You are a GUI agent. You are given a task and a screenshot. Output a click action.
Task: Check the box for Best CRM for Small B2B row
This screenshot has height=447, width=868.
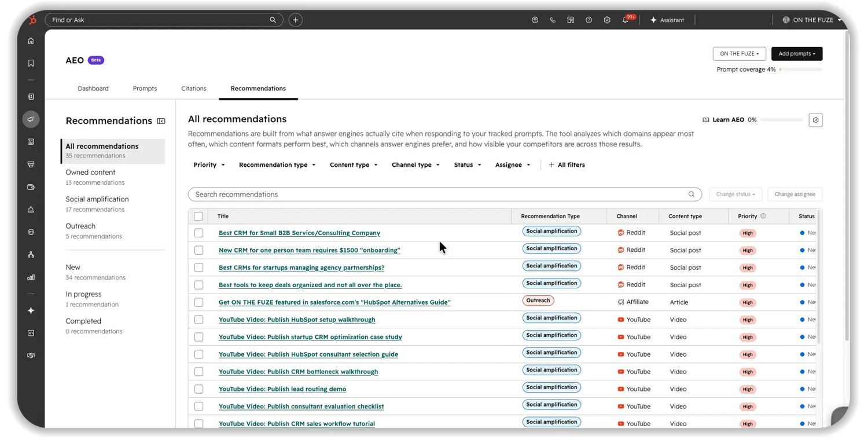(x=198, y=233)
